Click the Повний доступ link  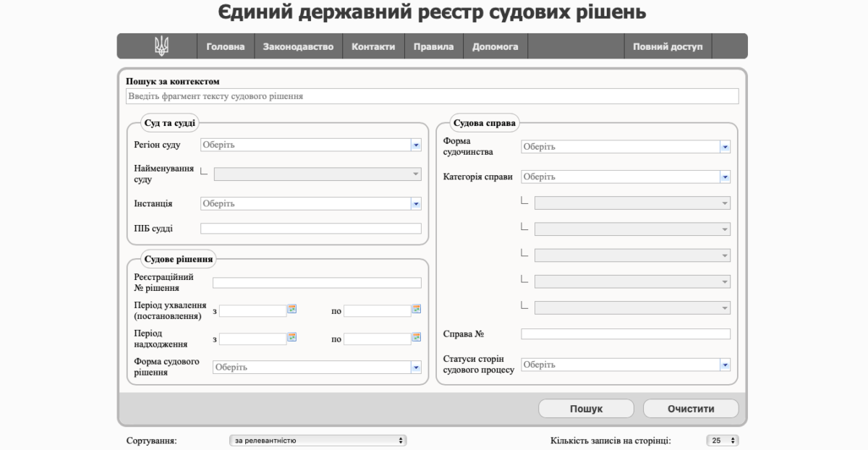(667, 46)
